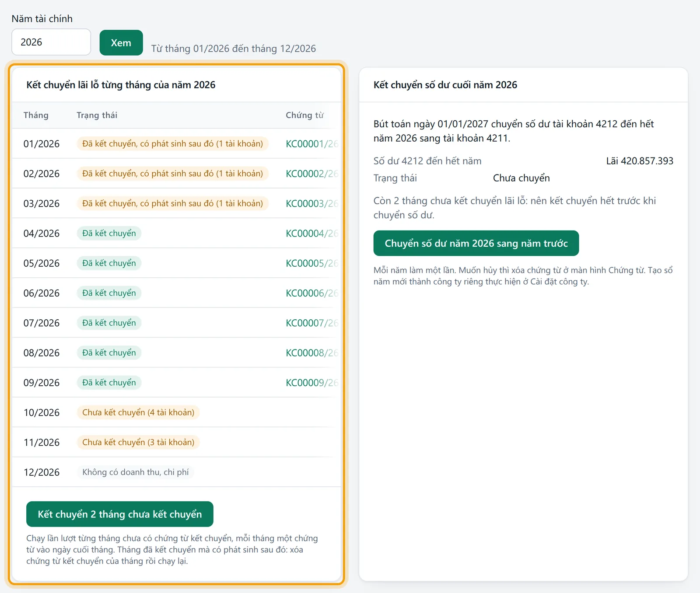700x593 pixels.
Task: Select month cell 08/2026
Action: (42, 353)
